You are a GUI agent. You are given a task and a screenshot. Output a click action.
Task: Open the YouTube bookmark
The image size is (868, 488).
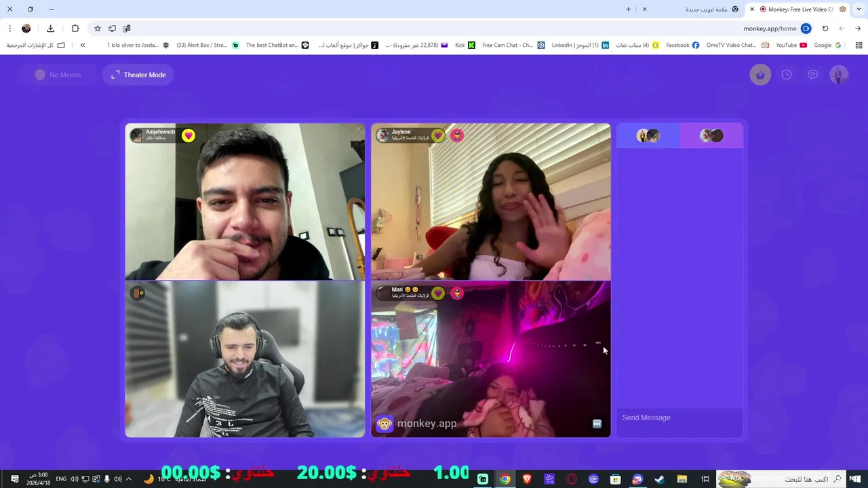(791, 45)
